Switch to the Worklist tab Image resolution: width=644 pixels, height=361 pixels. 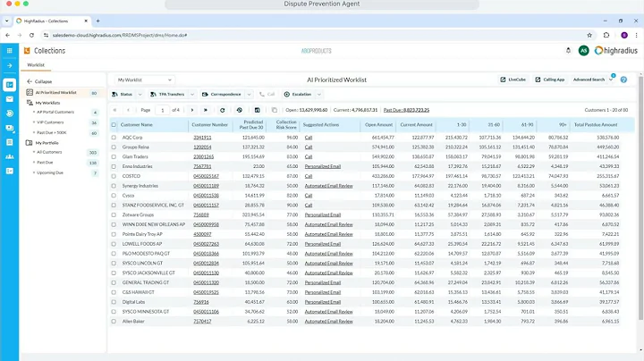36,65
